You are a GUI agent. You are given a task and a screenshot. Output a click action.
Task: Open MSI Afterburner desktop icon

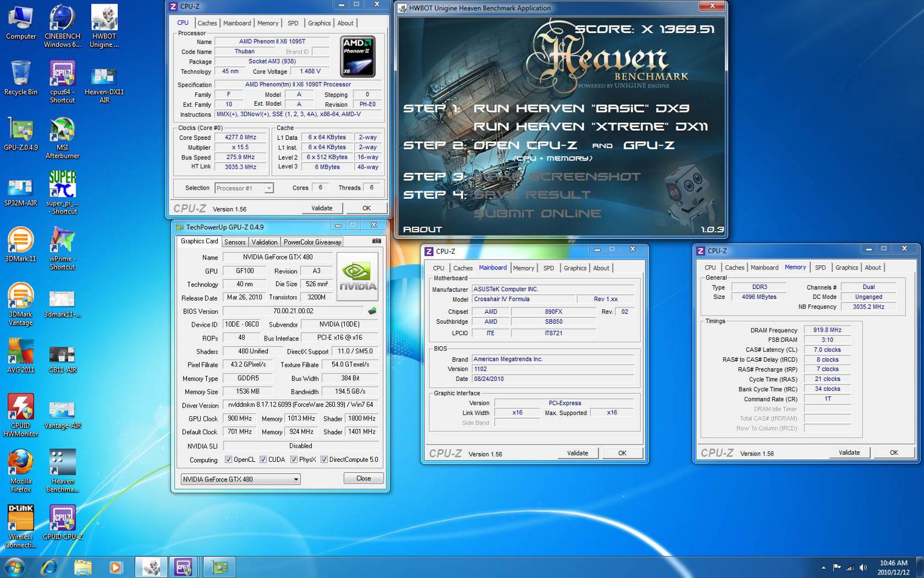click(62, 138)
